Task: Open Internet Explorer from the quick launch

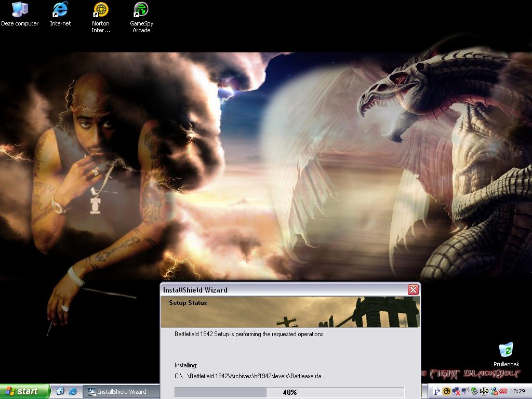Action: 73,391
